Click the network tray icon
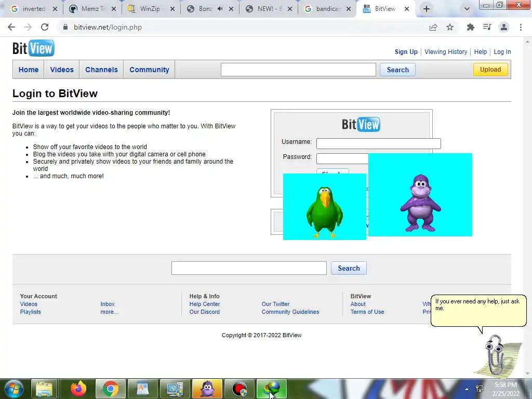The height and width of the screenshot is (399, 532). [480, 389]
